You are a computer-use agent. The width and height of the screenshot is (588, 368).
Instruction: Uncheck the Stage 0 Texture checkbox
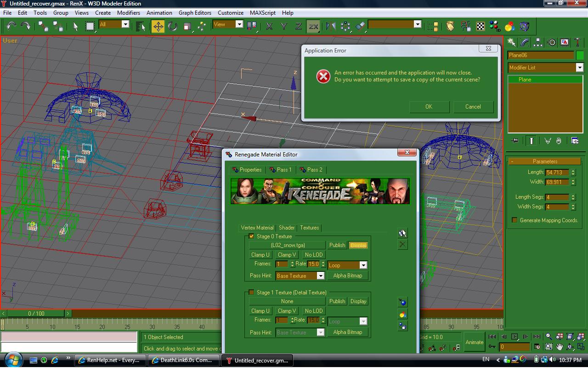(x=251, y=236)
